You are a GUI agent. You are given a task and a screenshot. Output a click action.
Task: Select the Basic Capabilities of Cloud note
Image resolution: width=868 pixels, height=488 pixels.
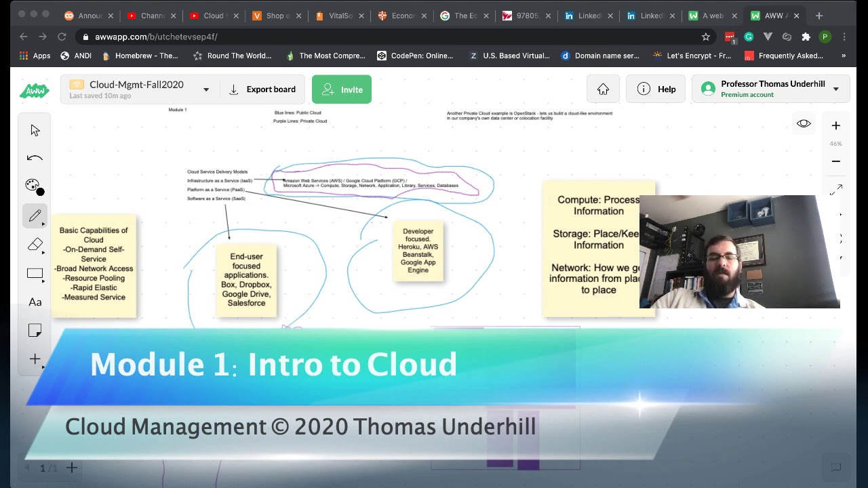click(x=94, y=264)
